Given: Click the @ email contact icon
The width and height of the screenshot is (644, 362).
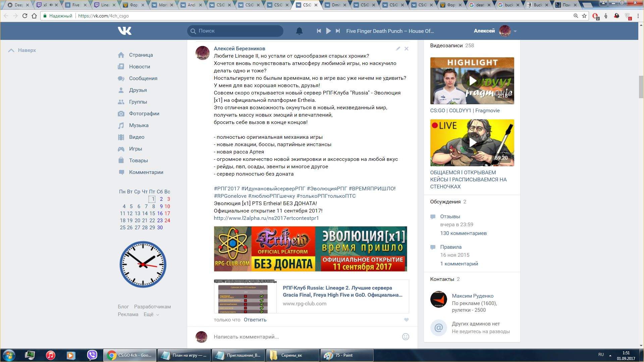Looking at the screenshot, I should (439, 327).
